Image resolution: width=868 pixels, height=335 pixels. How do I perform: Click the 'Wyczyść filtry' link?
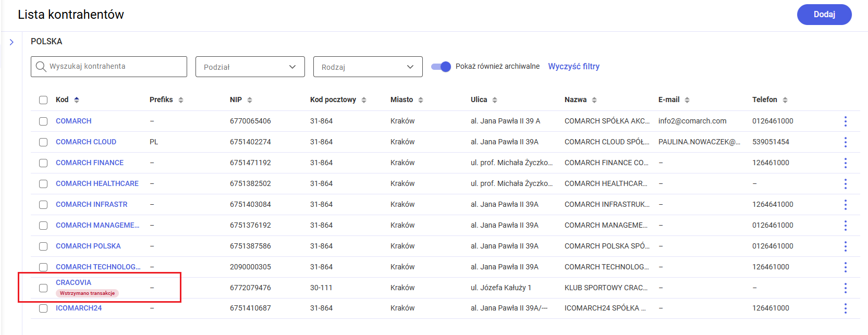pos(573,67)
